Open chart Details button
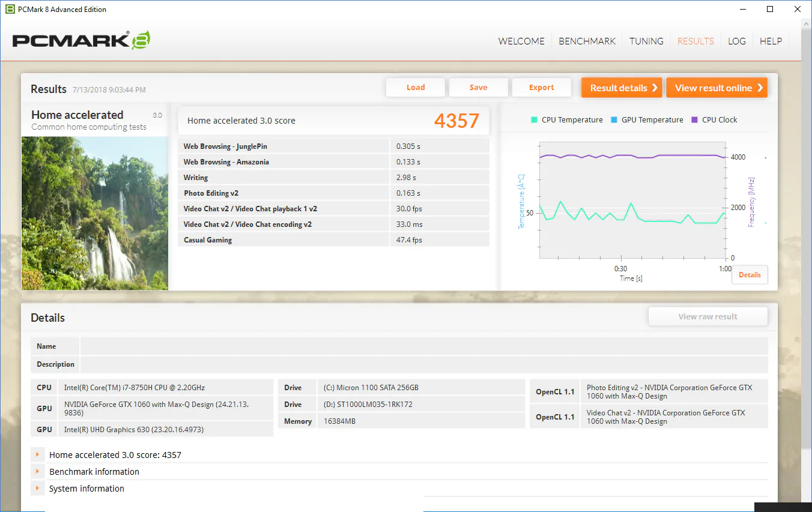The height and width of the screenshot is (512, 812). (x=750, y=275)
